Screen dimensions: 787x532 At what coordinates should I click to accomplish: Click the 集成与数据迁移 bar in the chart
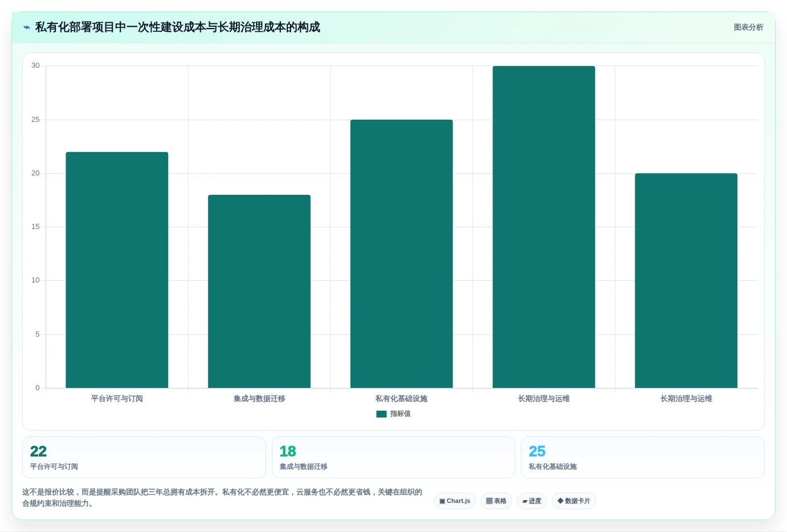coord(259,292)
